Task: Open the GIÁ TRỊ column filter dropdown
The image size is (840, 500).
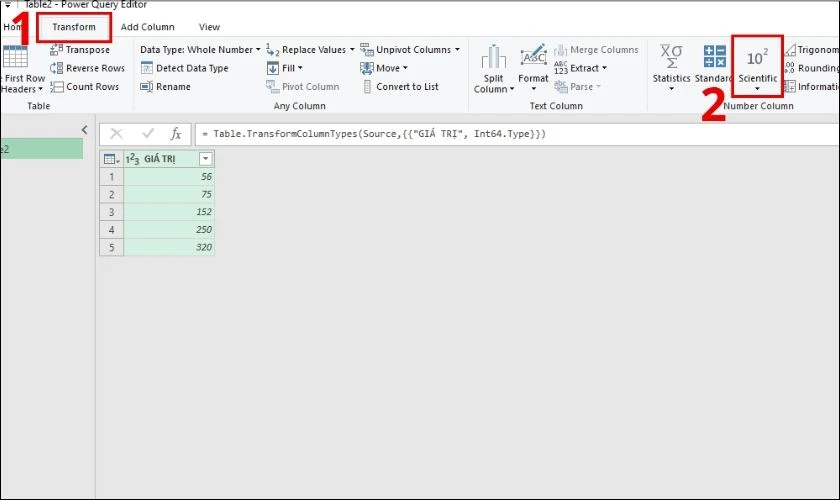Action: point(206,159)
